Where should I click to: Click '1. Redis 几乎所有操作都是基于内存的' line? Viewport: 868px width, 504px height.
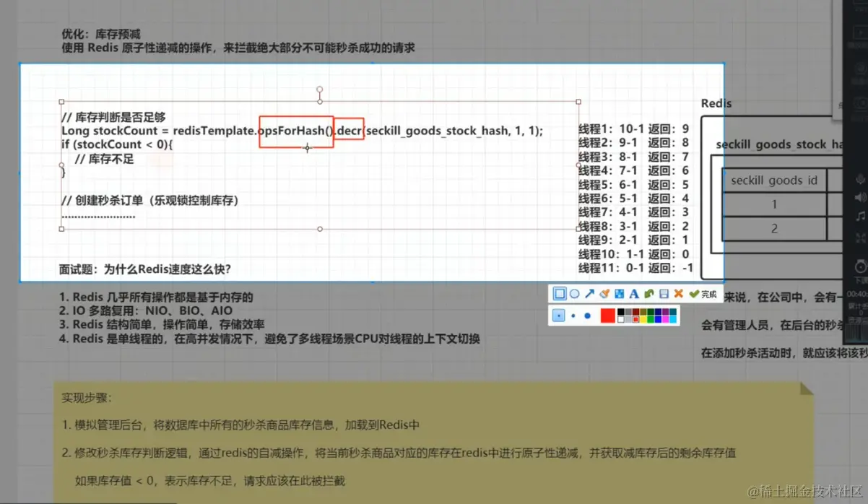(156, 297)
